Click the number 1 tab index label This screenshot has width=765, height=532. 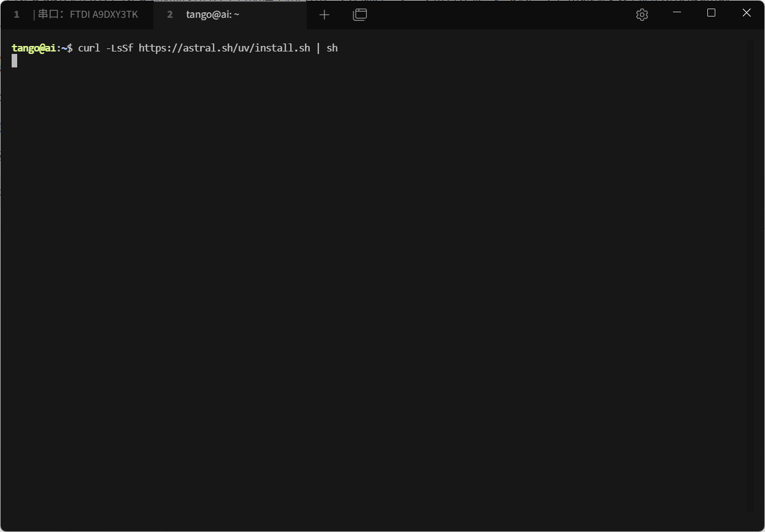pos(17,15)
